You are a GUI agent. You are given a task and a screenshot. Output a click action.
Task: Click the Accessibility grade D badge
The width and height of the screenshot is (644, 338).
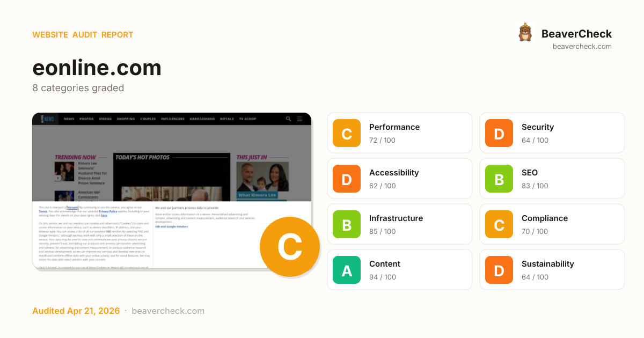tap(347, 179)
